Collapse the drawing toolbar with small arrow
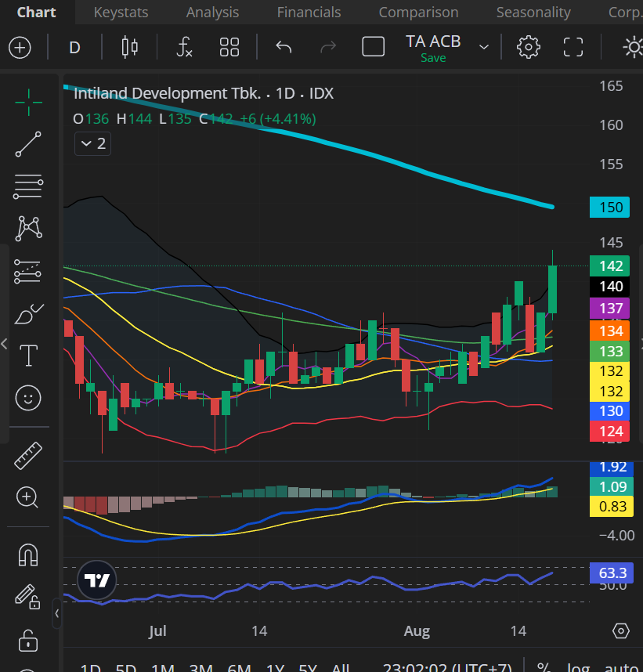Image resolution: width=643 pixels, height=672 pixels. point(56,613)
